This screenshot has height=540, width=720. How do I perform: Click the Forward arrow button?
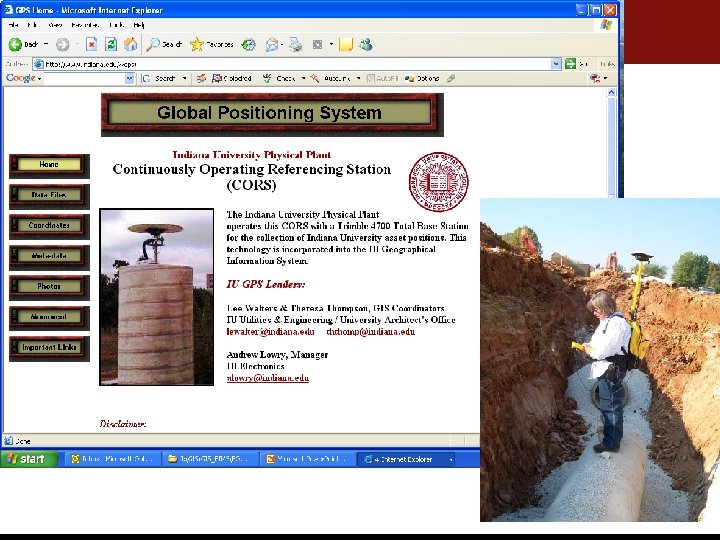(x=63, y=45)
